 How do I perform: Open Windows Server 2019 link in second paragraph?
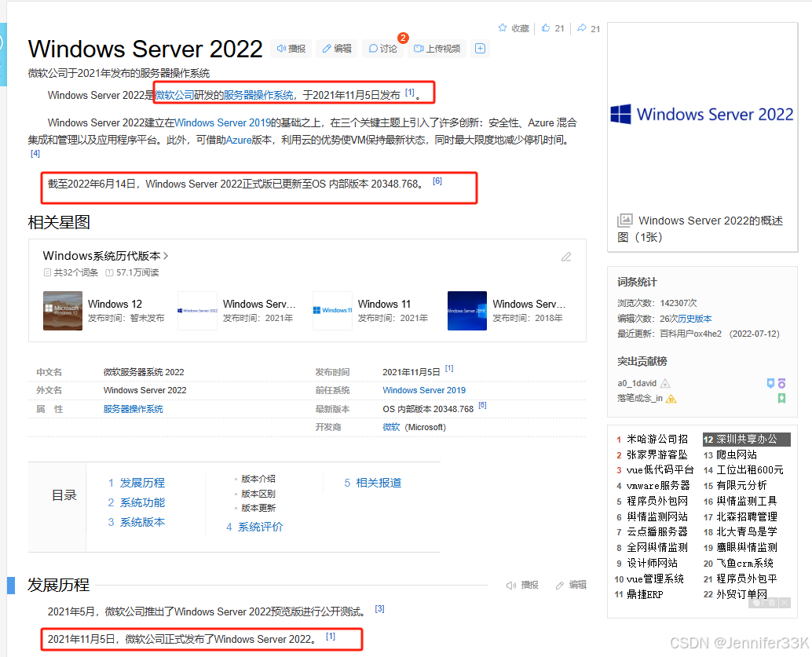(x=223, y=122)
